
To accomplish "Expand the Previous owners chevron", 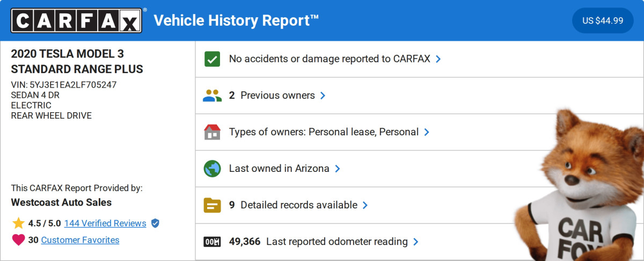I will (323, 96).
